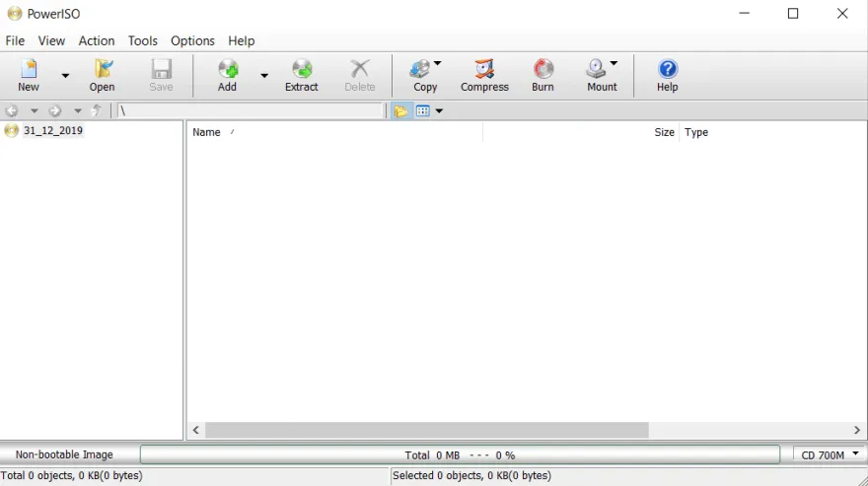Image resolution: width=868 pixels, height=486 pixels.
Task: Click the Add files toolbar icon
Action: (228, 69)
